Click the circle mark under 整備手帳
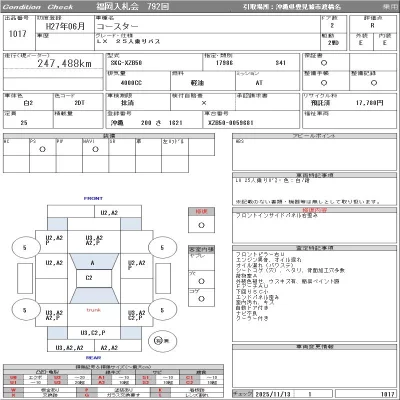The image size is (400, 400). click(324, 83)
